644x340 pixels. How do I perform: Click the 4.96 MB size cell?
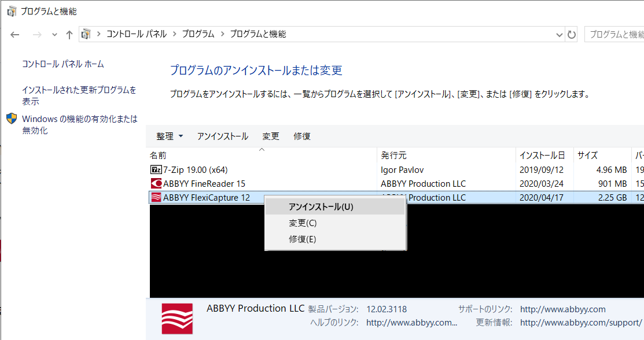(612, 169)
